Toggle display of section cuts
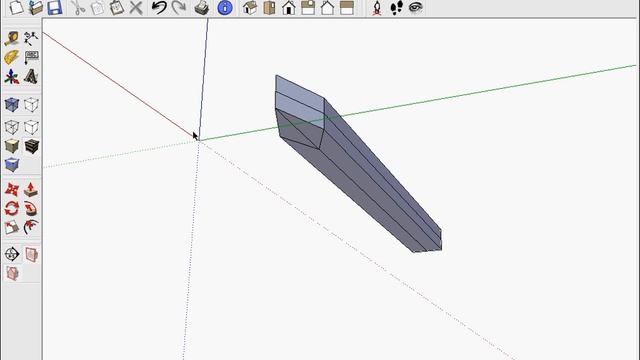640x360 pixels. 12,273
